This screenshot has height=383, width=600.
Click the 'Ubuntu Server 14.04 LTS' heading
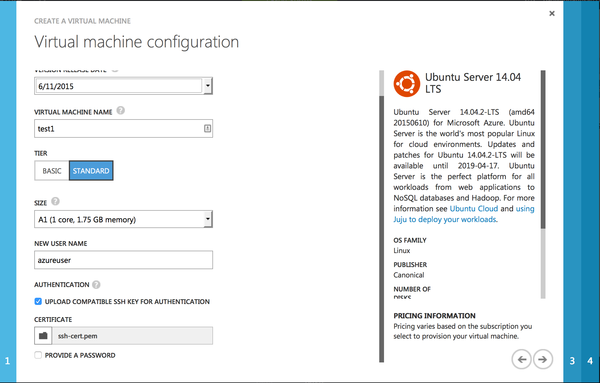(x=473, y=83)
